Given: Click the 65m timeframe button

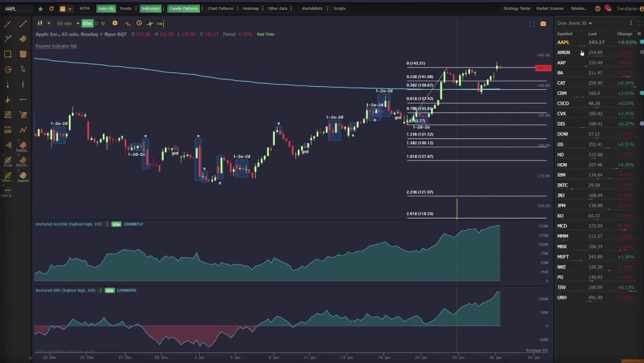Looking at the screenshot, I should [x=87, y=23].
